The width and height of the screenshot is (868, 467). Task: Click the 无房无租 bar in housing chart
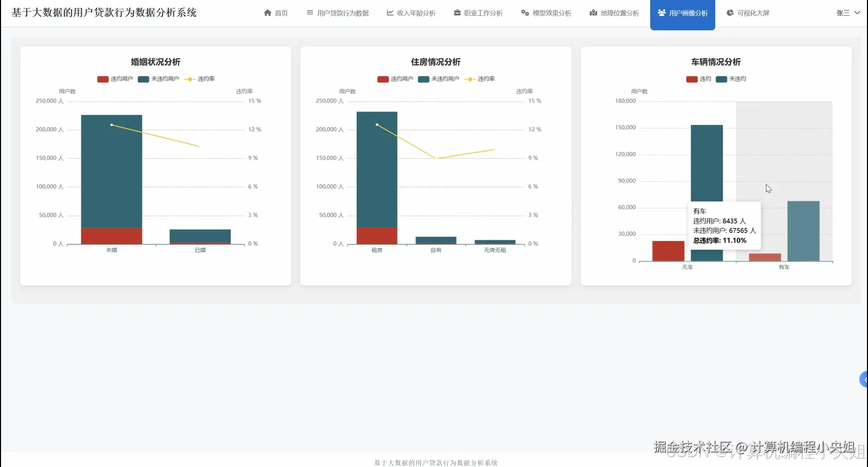(495, 242)
